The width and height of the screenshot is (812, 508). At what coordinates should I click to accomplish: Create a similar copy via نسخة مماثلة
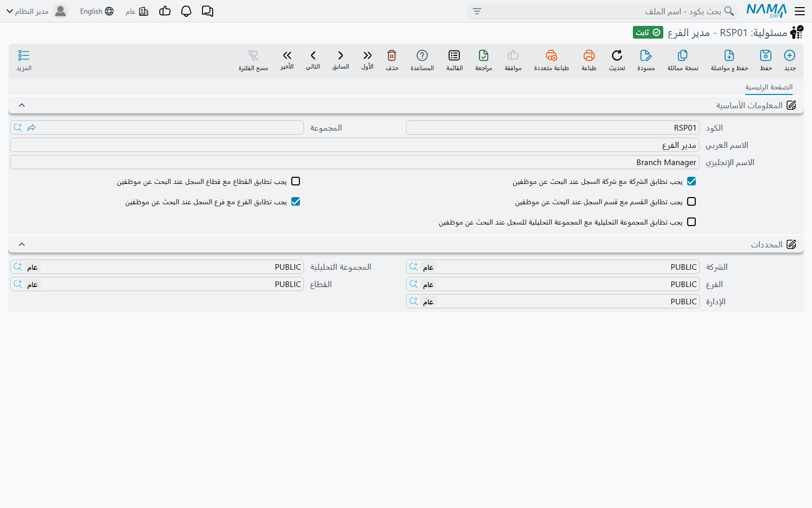(x=683, y=59)
